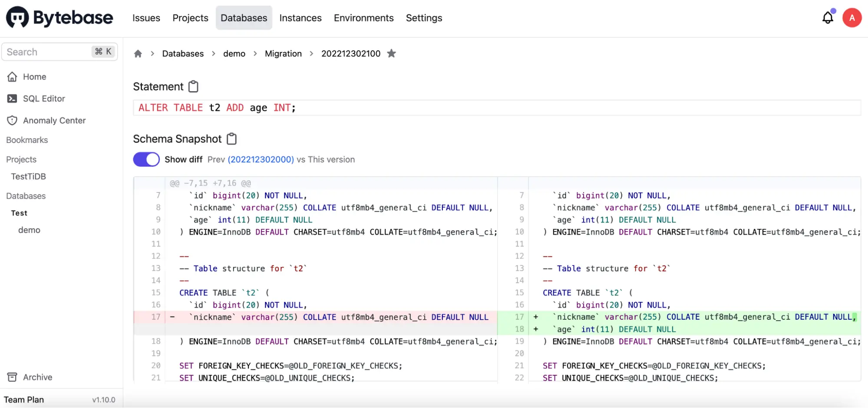The height and width of the screenshot is (408, 868).
Task: Open demo database under Test
Action: coord(29,230)
